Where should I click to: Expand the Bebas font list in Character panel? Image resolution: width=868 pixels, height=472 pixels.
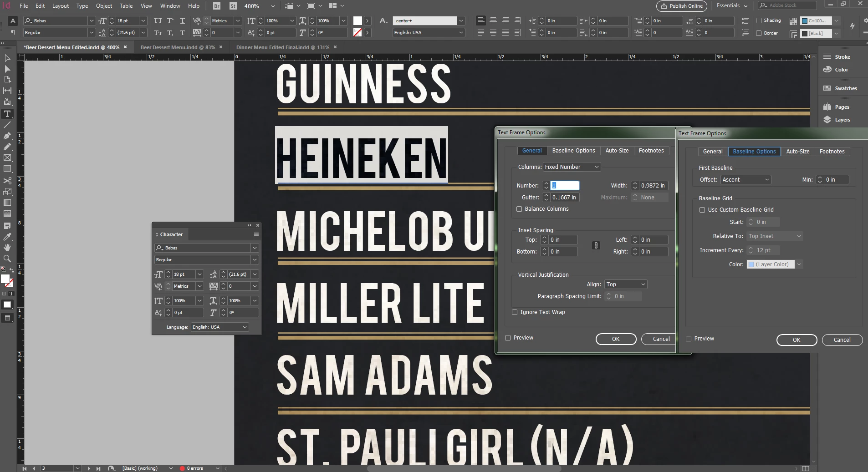pyautogui.click(x=255, y=248)
